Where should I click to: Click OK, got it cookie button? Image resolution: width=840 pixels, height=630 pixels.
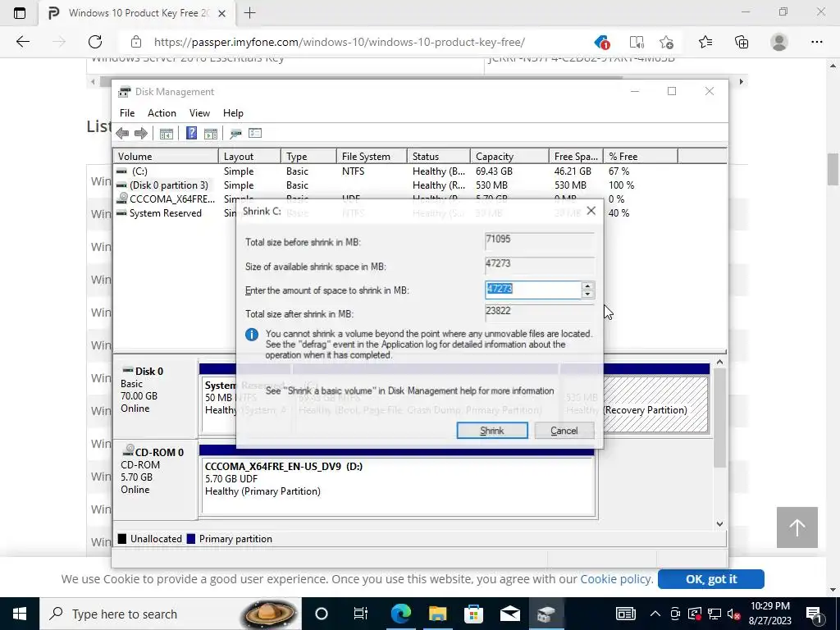pos(711,579)
